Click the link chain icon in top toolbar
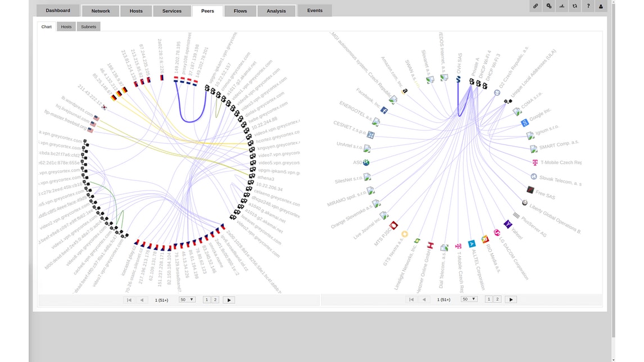This screenshot has width=644, height=362. [536, 6]
